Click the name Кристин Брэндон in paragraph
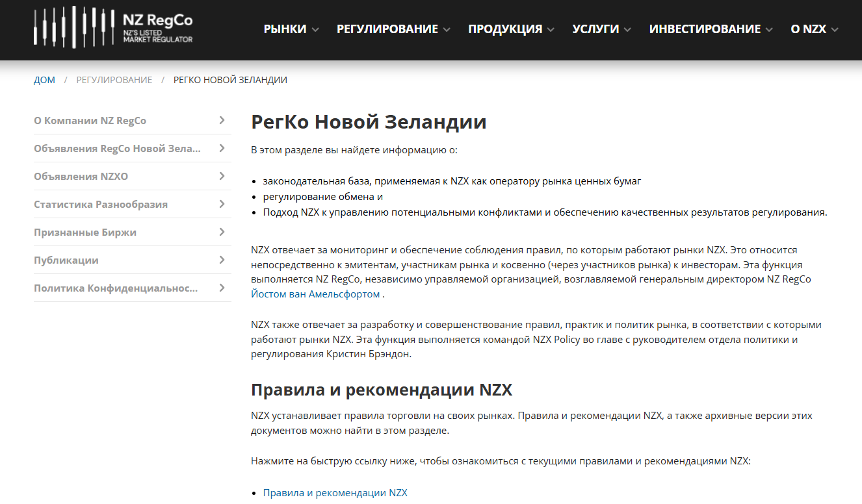The image size is (862, 504). coord(367,355)
